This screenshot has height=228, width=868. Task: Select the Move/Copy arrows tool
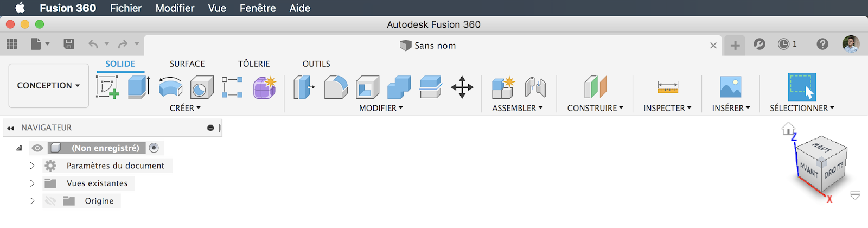pos(462,87)
